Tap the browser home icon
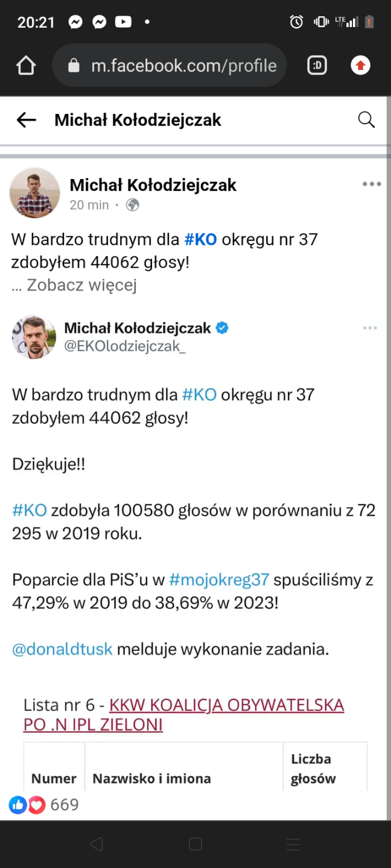The image size is (391, 868). [x=26, y=65]
